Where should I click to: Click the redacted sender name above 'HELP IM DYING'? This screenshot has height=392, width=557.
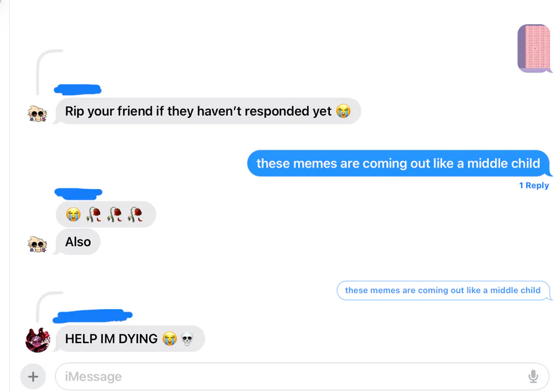(92, 315)
